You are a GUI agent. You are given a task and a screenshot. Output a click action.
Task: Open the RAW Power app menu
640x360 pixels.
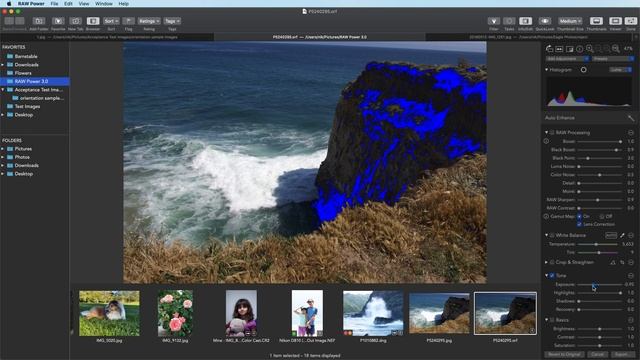click(31, 4)
